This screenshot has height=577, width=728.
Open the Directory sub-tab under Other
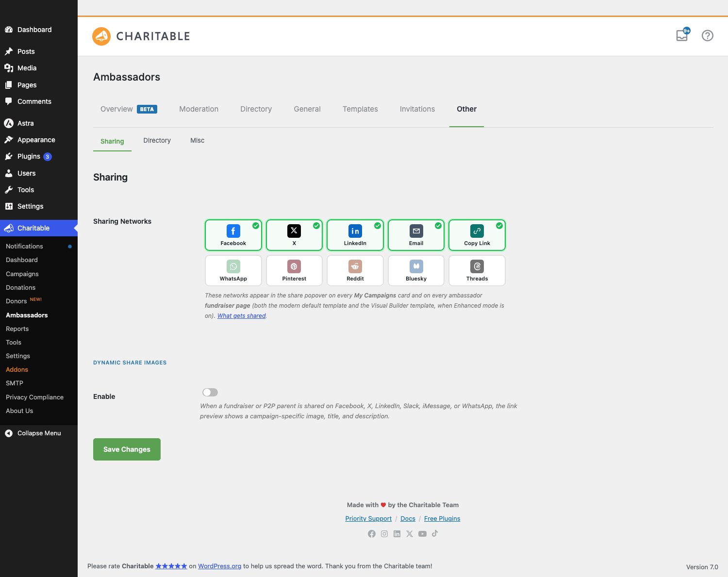coord(157,141)
